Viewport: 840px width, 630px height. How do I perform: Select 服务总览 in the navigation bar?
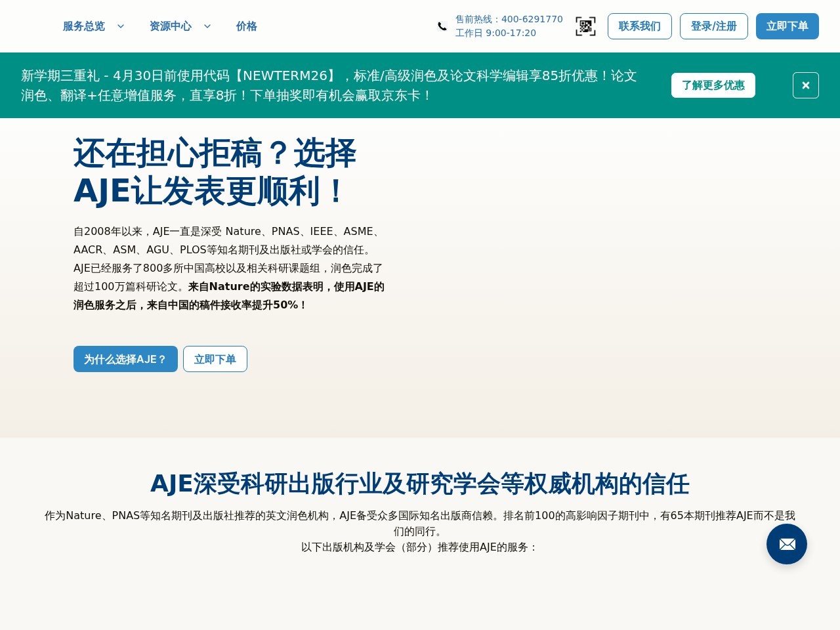84,26
